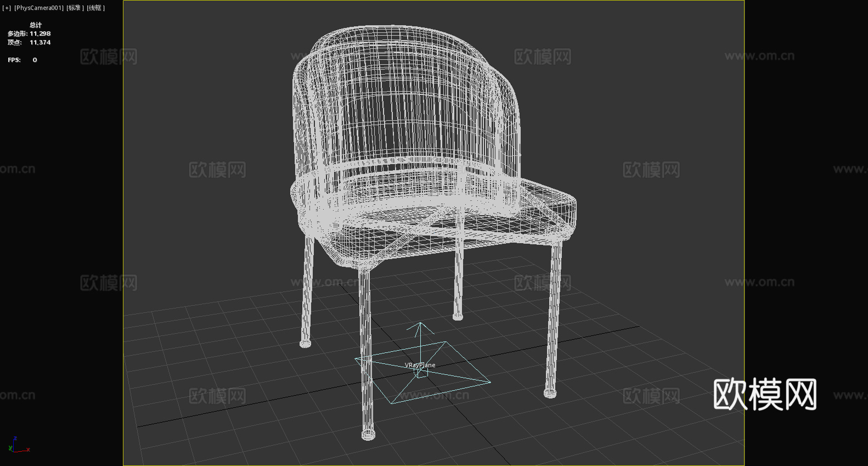Open the 标准 shading quality menu
This screenshot has height=466, width=868.
[75, 8]
